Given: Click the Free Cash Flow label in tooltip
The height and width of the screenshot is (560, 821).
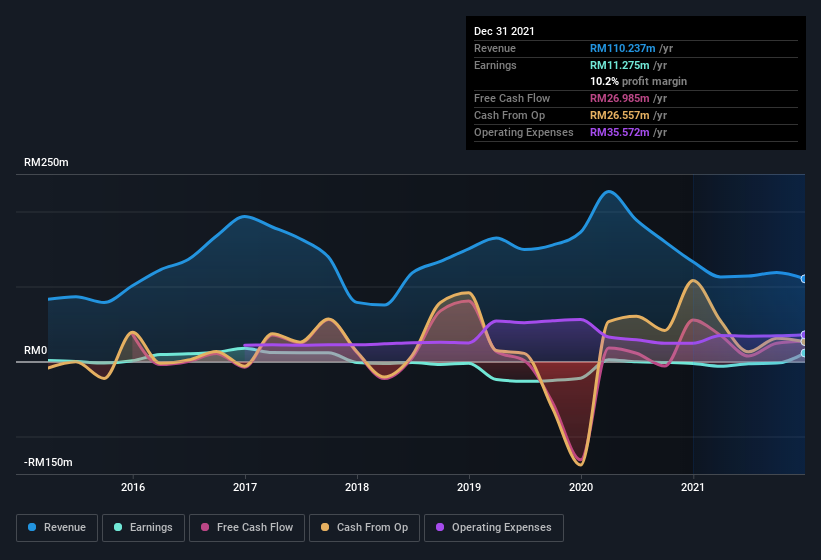Looking at the screenshot, I should tap(512, 98).
